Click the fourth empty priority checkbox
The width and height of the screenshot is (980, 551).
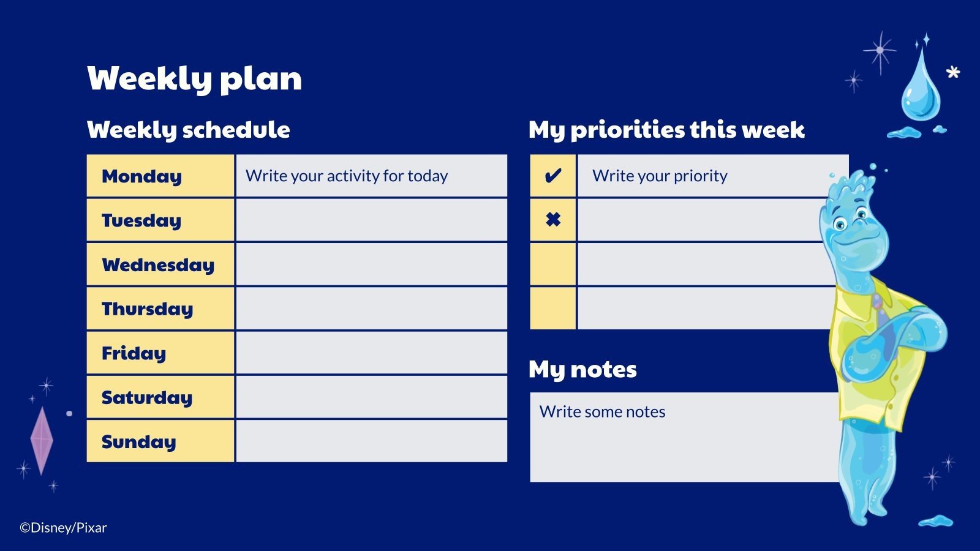point(552,309)
